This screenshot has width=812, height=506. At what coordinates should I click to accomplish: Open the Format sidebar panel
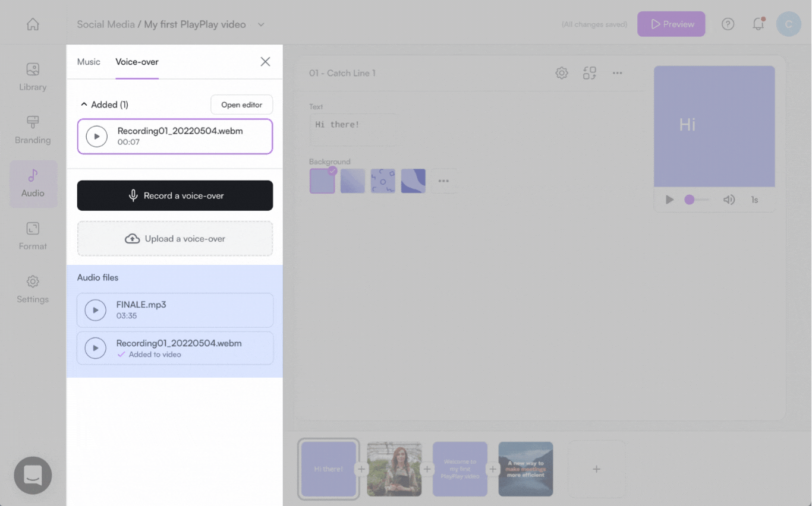33,236
